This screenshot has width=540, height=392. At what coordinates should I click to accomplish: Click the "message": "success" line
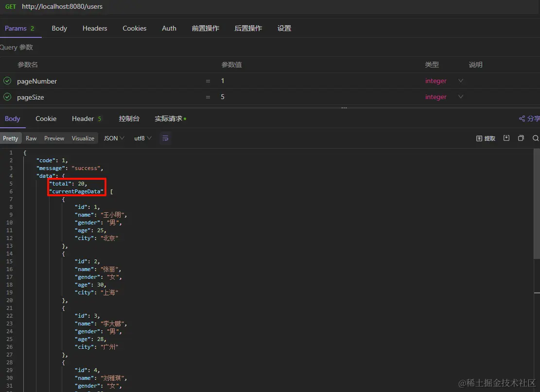click(x=70, y=168)
